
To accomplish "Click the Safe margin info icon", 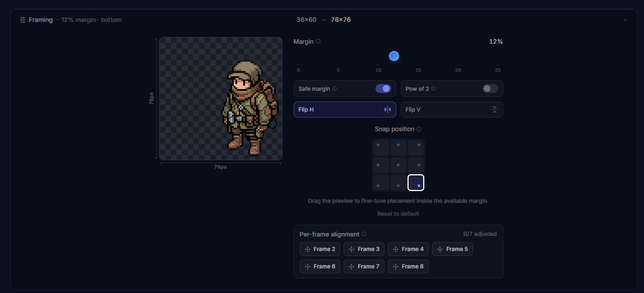I will click(x=335, y=89).
